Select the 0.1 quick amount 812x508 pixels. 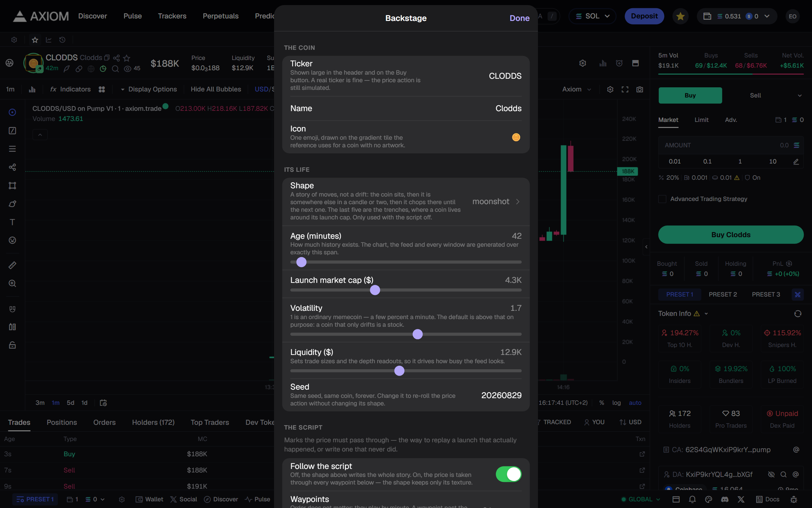pos(707,162)
